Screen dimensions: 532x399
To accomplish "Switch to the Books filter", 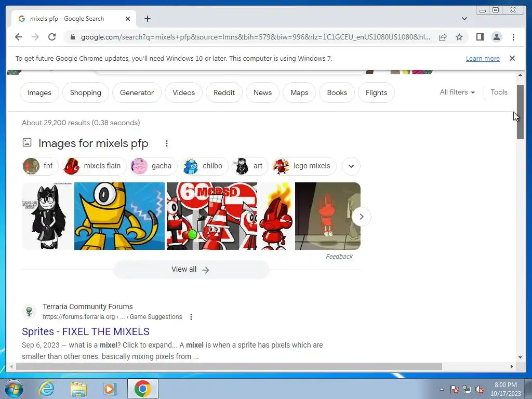I will click(337, 92).
